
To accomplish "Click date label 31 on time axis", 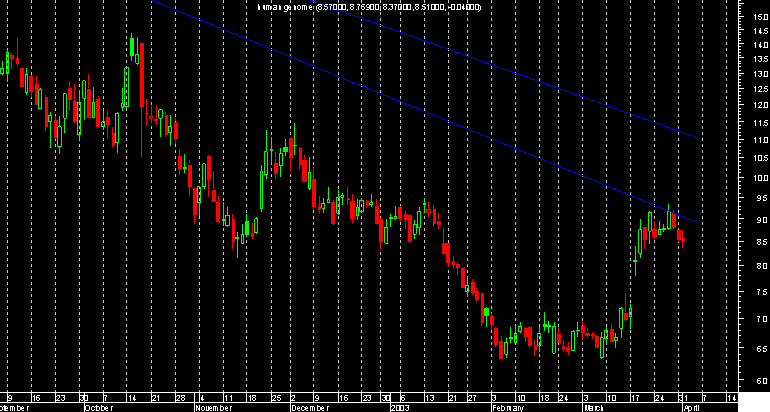I will 684,398.
